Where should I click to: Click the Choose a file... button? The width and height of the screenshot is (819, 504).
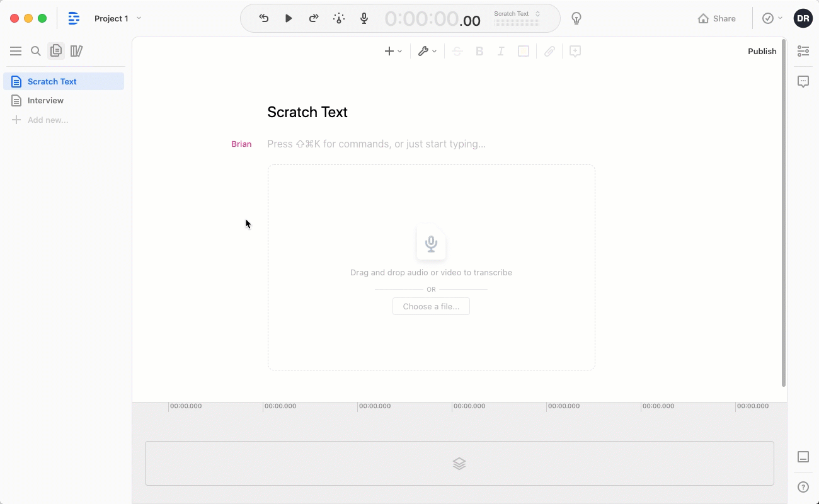pos(431,306)
